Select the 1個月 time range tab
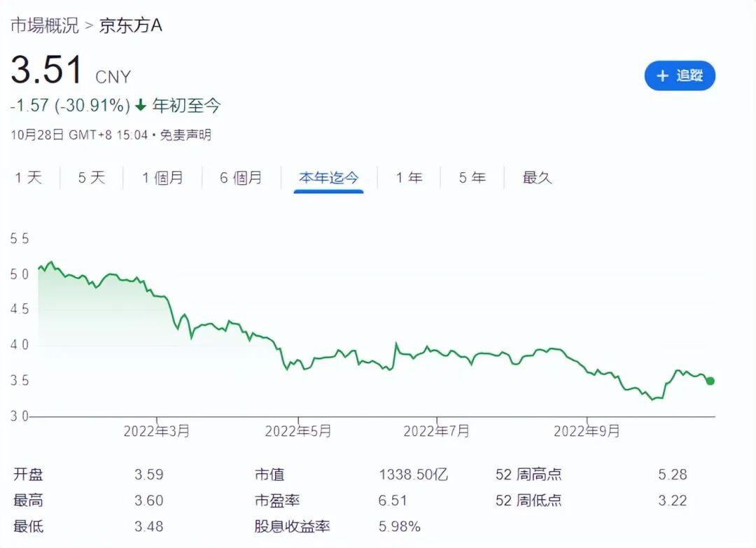 pyautogui.click(x=162, y=178)
